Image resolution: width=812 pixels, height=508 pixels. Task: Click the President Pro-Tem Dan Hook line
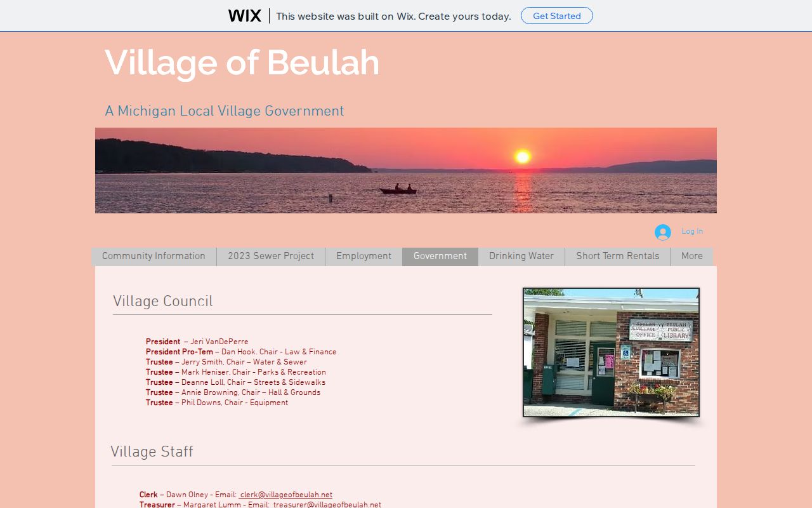(x=241, y=352)
